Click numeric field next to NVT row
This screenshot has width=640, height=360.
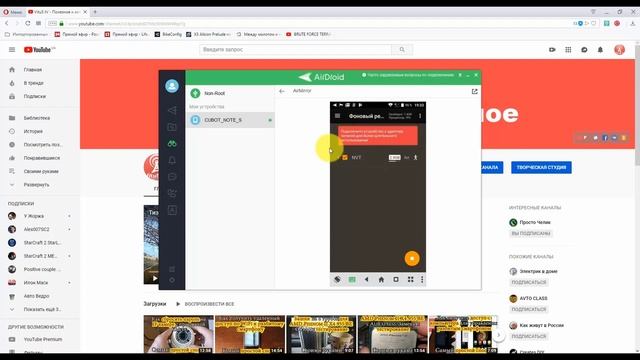[x=395, y=158]
